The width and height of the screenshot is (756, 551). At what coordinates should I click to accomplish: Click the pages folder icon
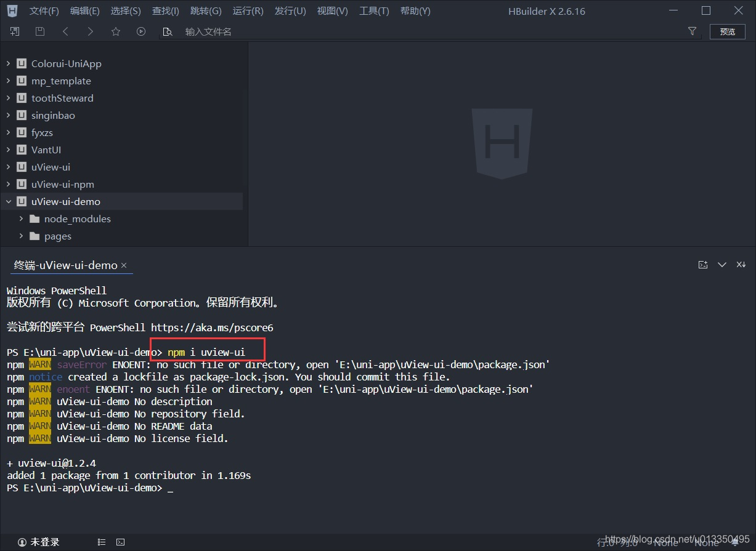[x=35, y=236]
